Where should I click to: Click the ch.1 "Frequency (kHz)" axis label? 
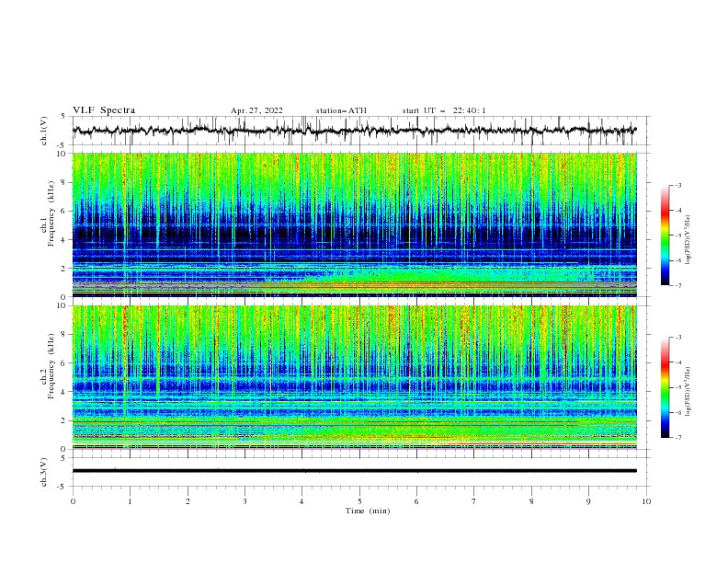pos(51,214)
